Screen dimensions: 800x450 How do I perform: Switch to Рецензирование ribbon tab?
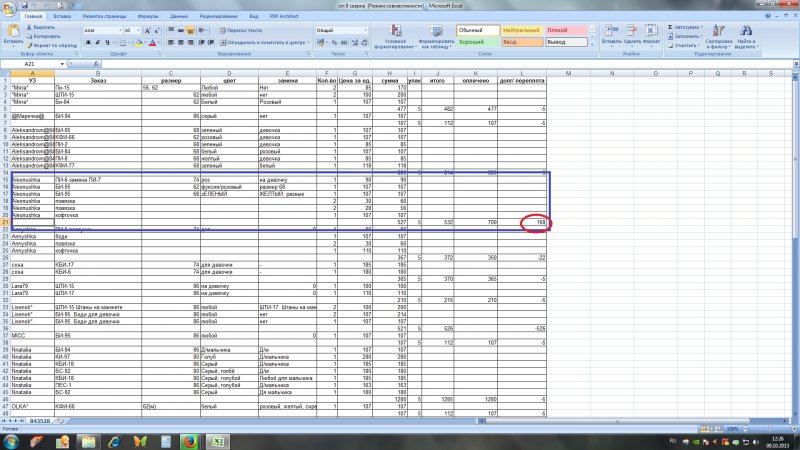(x=218, y=16)
